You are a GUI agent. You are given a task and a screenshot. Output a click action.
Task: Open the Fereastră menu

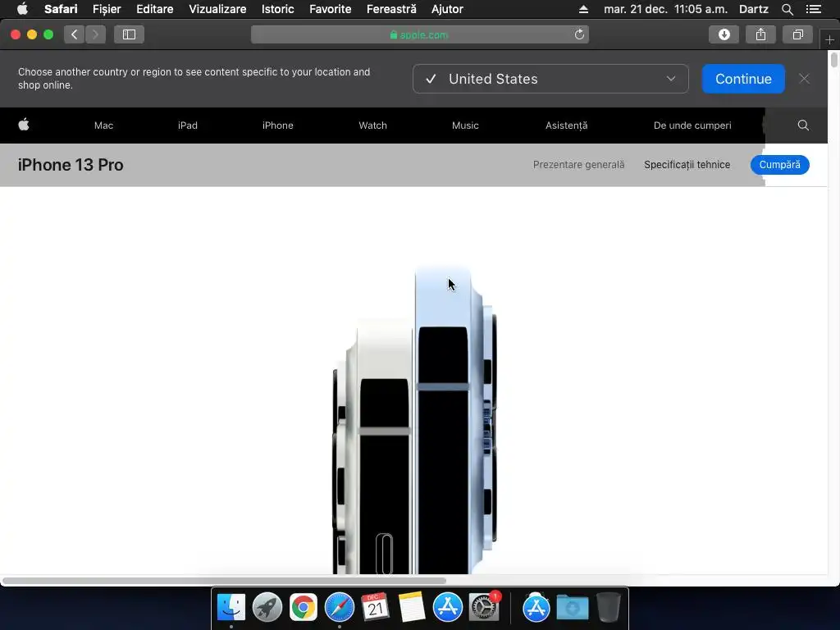391,9
